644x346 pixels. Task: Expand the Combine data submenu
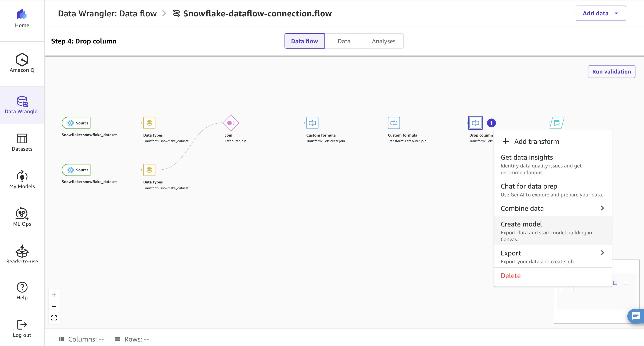tap(552, 208)
